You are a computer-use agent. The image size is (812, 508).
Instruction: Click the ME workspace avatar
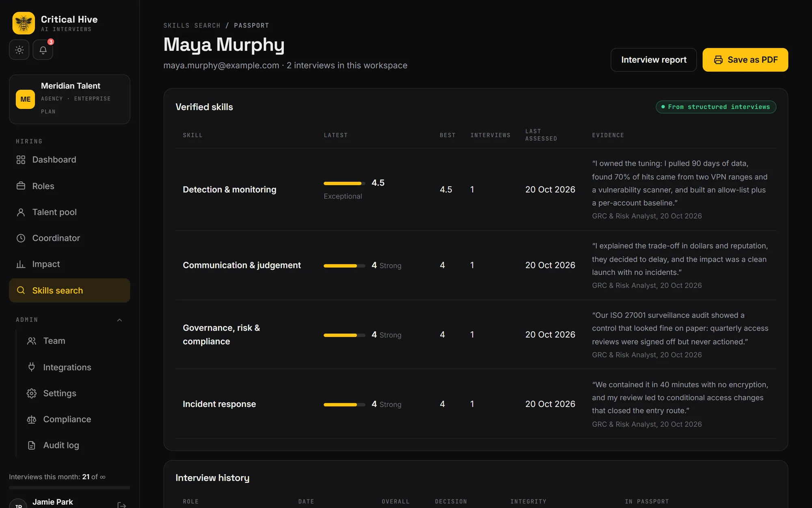[25, 99]
